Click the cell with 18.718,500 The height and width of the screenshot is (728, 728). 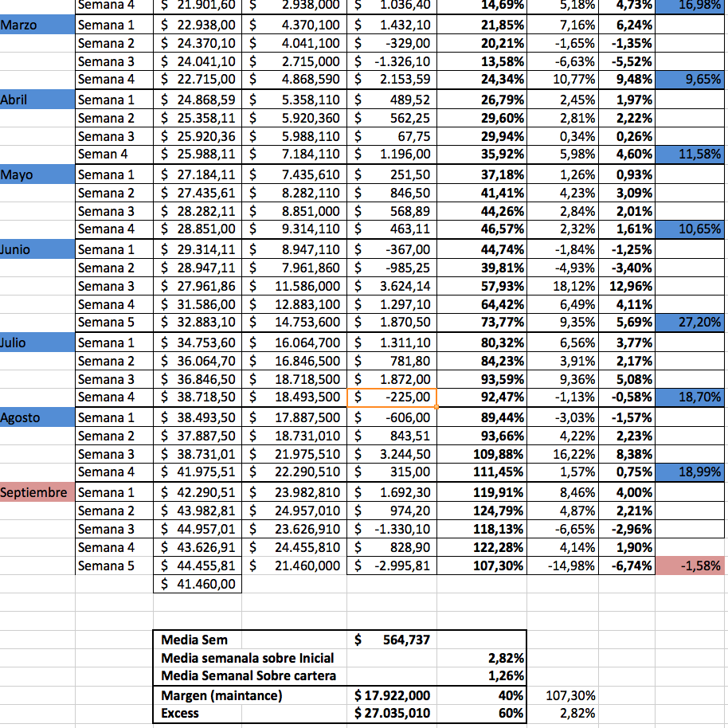pos(295,379)
